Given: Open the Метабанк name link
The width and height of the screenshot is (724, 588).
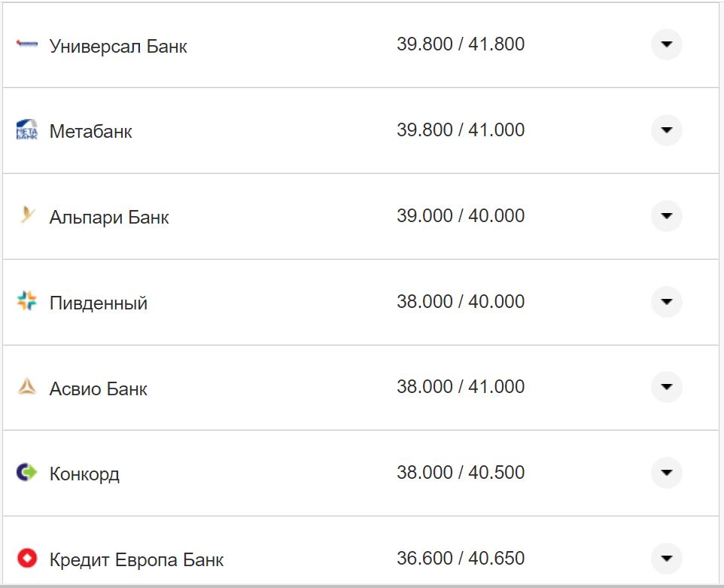Looking at the screenshot, I should tap(90, 132).
